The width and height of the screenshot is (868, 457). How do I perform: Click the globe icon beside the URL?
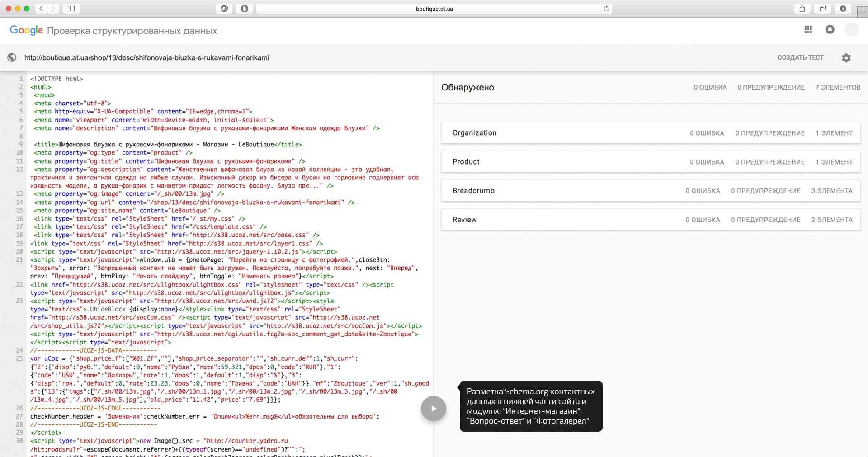pos(12,58)
